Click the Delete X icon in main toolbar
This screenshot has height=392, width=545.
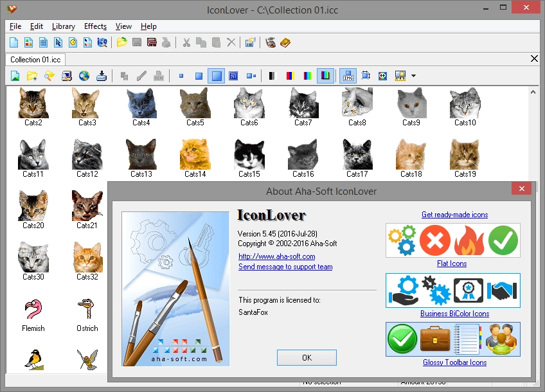click(x=231, y=42)
